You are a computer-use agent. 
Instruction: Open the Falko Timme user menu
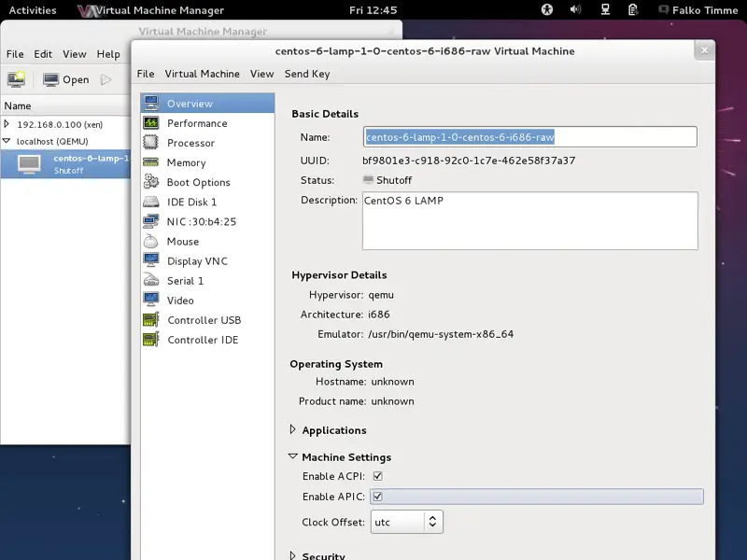click(x=705, y=10)
